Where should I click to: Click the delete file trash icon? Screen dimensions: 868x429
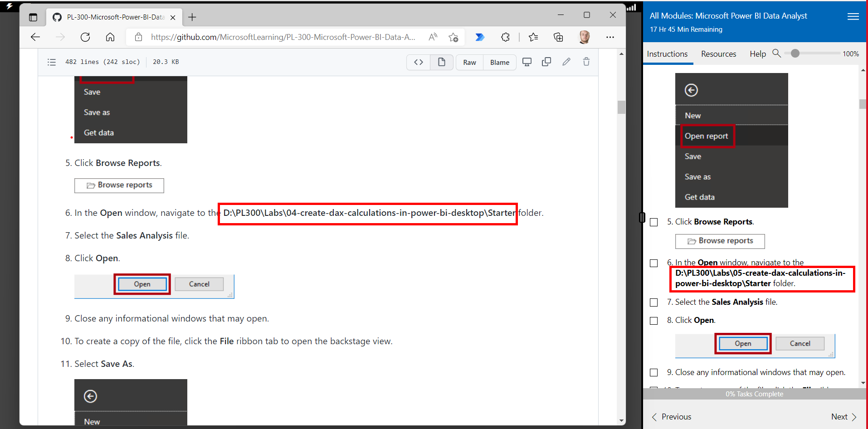586,62
